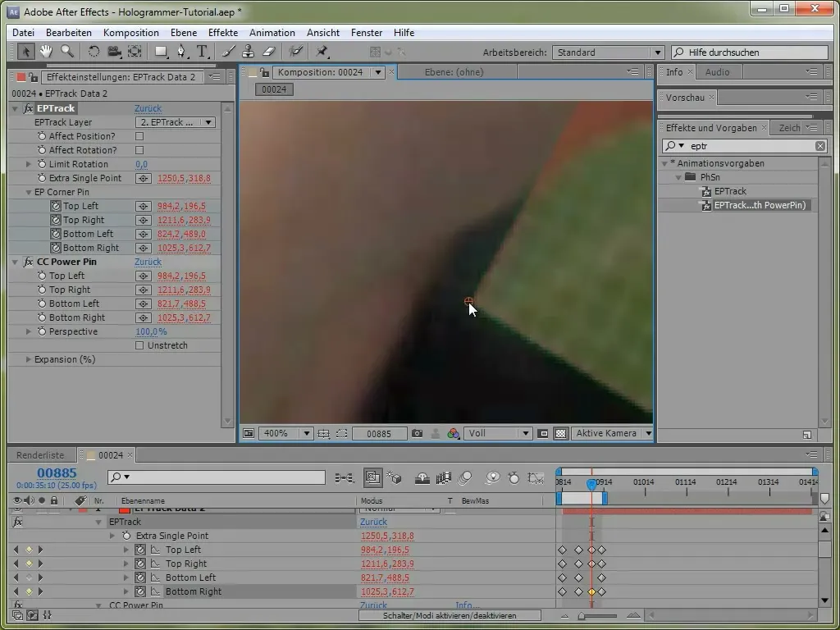Open the grid and guide options icon
840x630 pixels.
click(x=323, y=433)
